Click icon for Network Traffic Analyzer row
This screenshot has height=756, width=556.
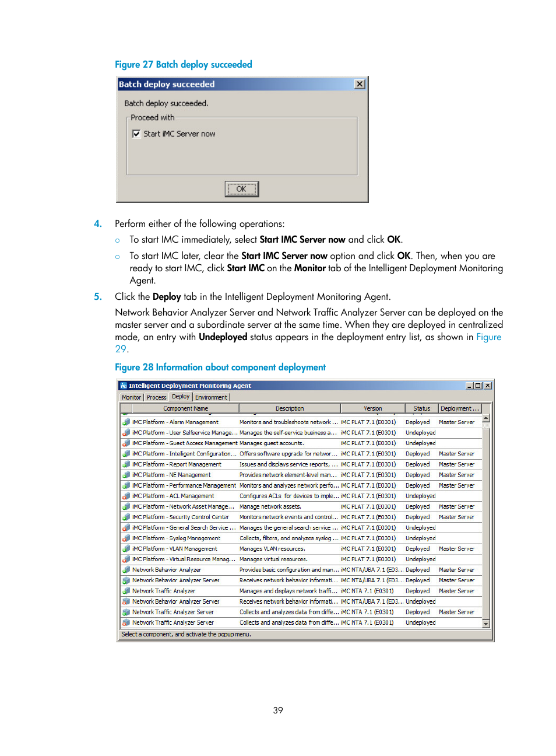pyautogui.click(x=126, y=591)
